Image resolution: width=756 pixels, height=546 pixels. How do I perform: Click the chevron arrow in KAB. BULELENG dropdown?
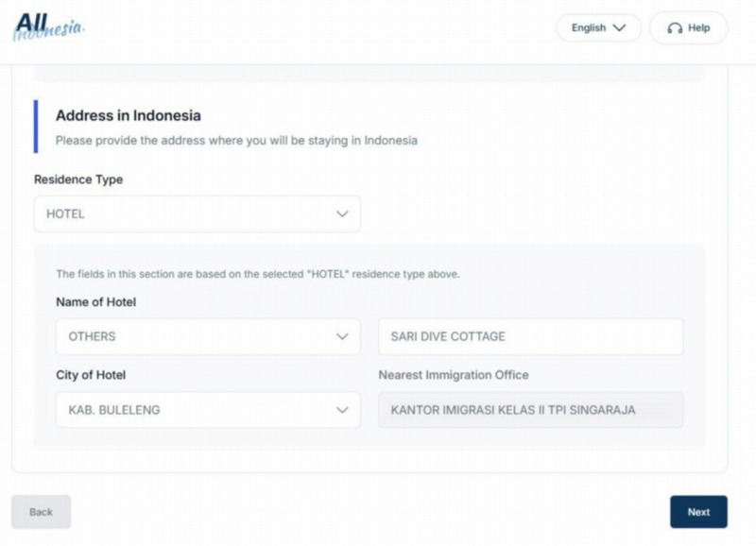point(342,410)
